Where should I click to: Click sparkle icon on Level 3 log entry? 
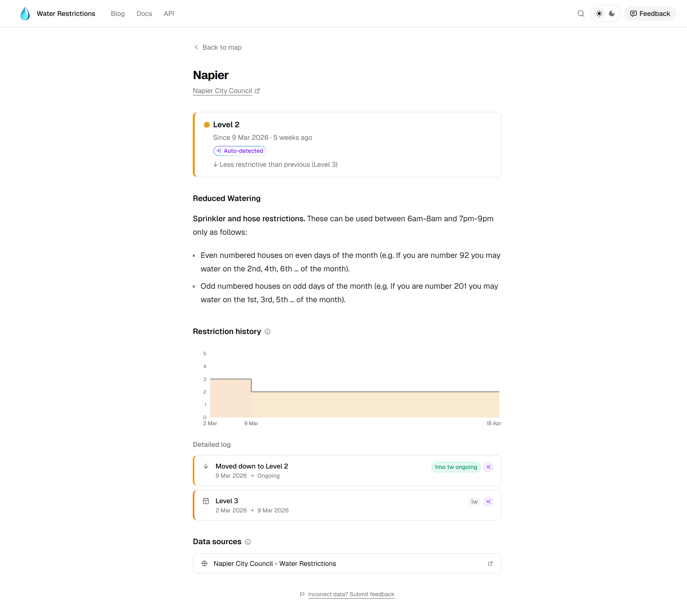[488, 502]
